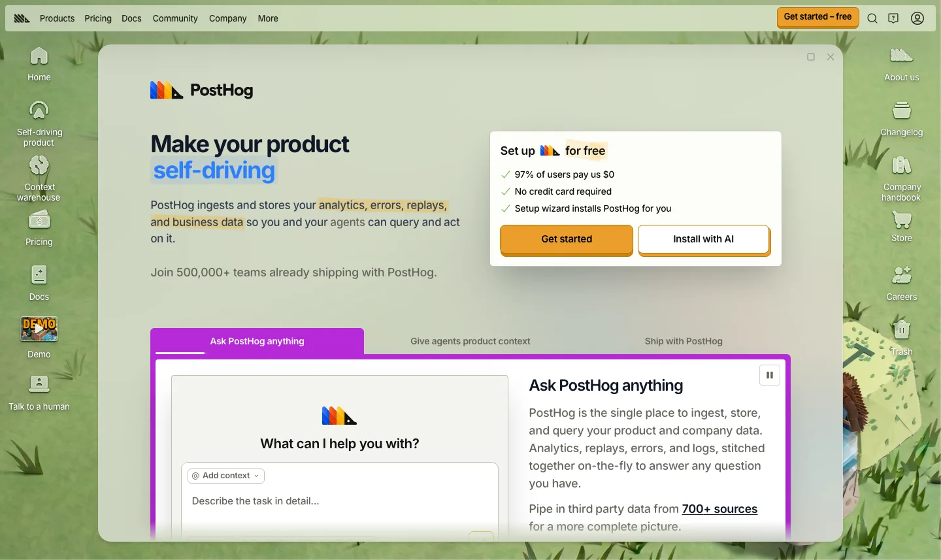This screenshot has width=941, height=560.
Task: Open the Context warehouse desktop icon
Action: 39,178
